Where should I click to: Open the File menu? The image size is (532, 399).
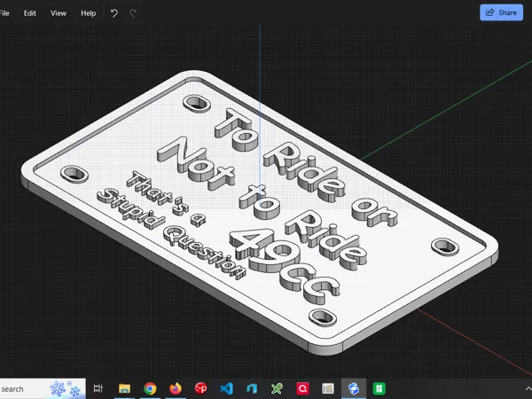click(x=4, y=13)
